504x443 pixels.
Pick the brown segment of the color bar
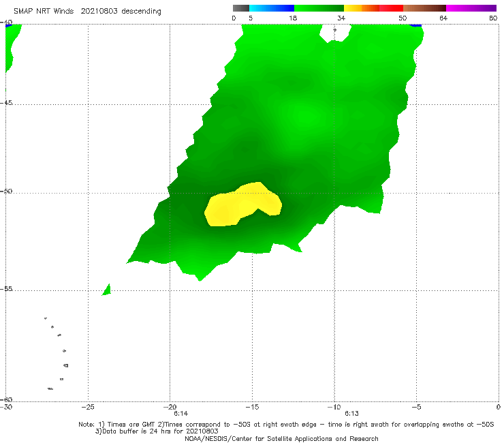coord(424,8)
